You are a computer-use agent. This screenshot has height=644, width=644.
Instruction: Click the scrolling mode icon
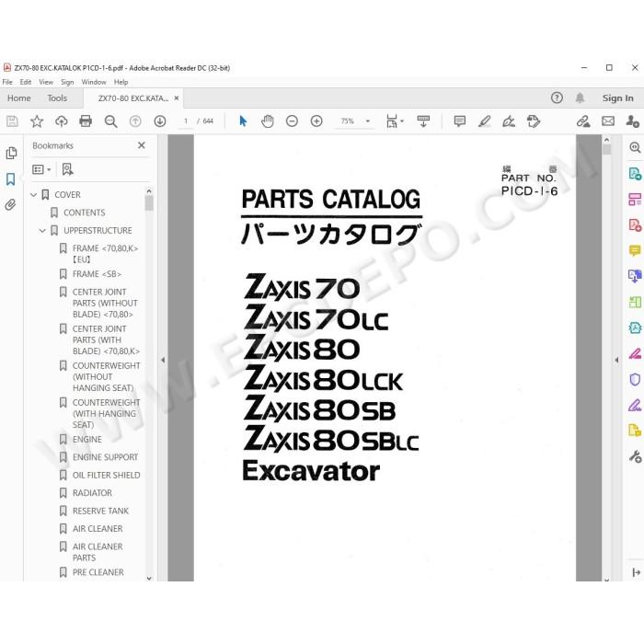point(423,121)
